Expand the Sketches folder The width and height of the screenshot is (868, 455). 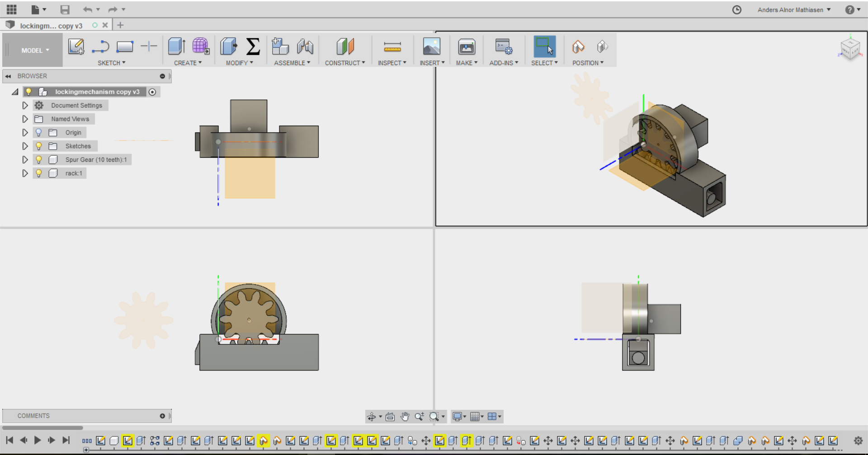[25, 146]
